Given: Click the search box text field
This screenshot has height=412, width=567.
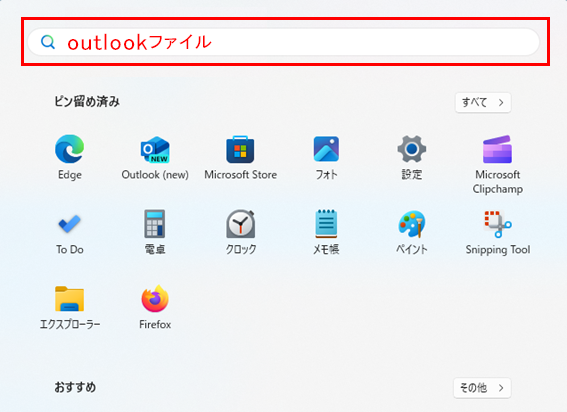Looking at the screenshot, I should click(x=284, y=42).
